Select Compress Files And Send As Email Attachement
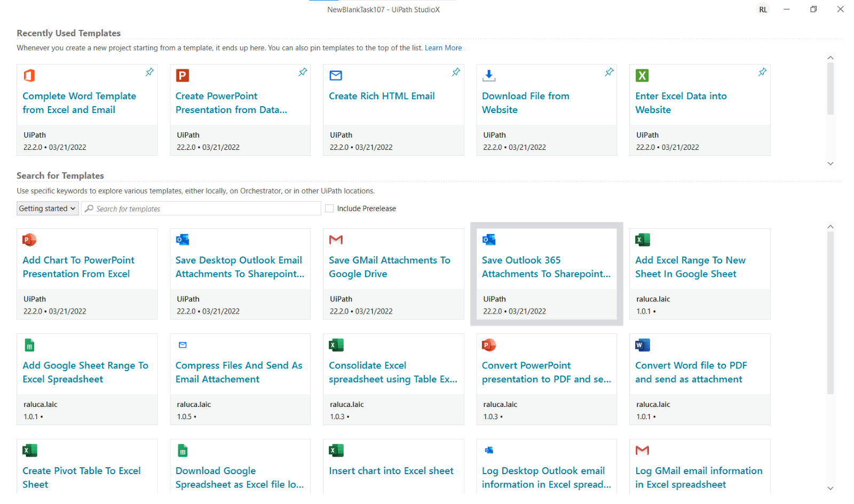 pyautogui.click(x=239, y=372)
